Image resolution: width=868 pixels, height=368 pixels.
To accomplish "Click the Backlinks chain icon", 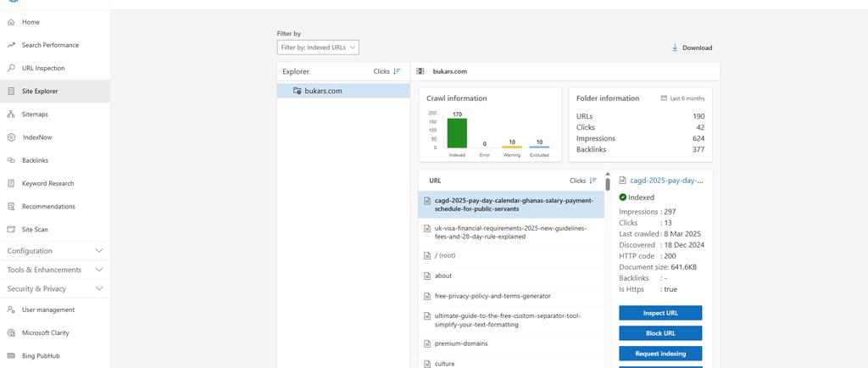I will (11, 160).
